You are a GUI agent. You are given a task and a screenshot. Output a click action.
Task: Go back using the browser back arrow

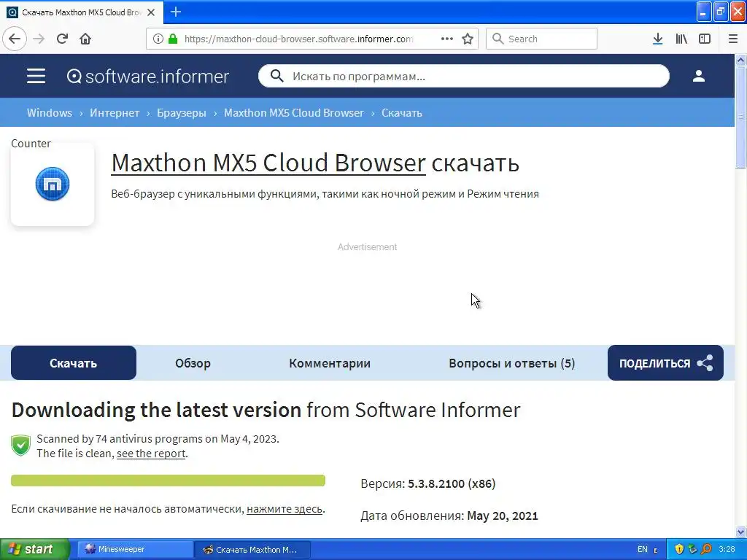(x=15, y=39)
